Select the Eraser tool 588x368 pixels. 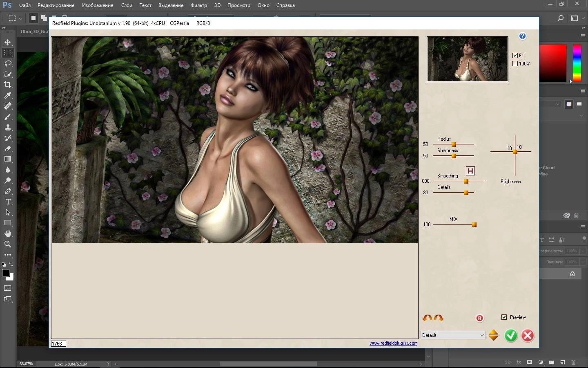click(8, 148)
